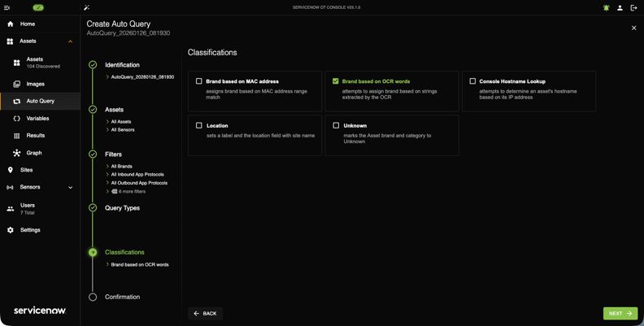Click the Sites location pin icon
644x326 pixels.
(x=11, y=170)
